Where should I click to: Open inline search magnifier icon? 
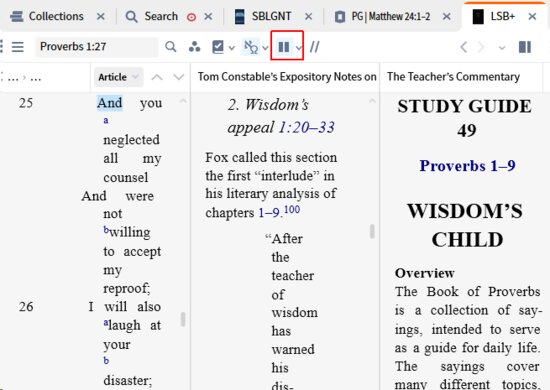coord(171,47)
